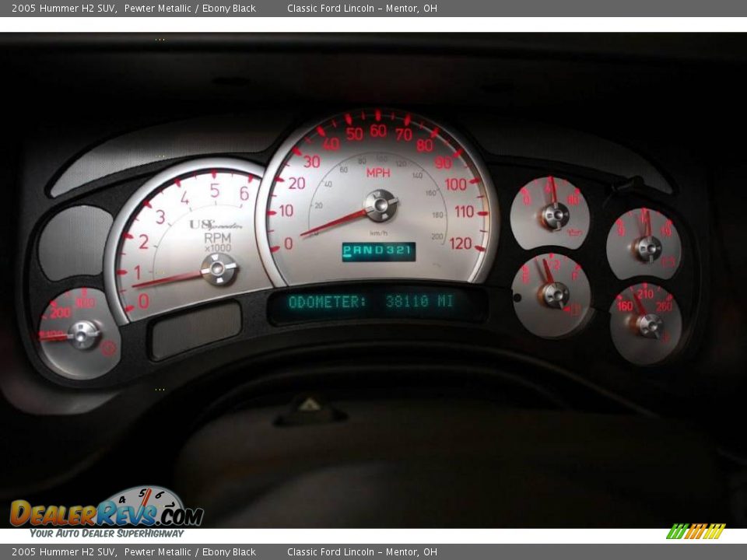The image size is (747, 560).
Task: Click the RPM x1000 label on the tachometer
Action: [217, 242]
